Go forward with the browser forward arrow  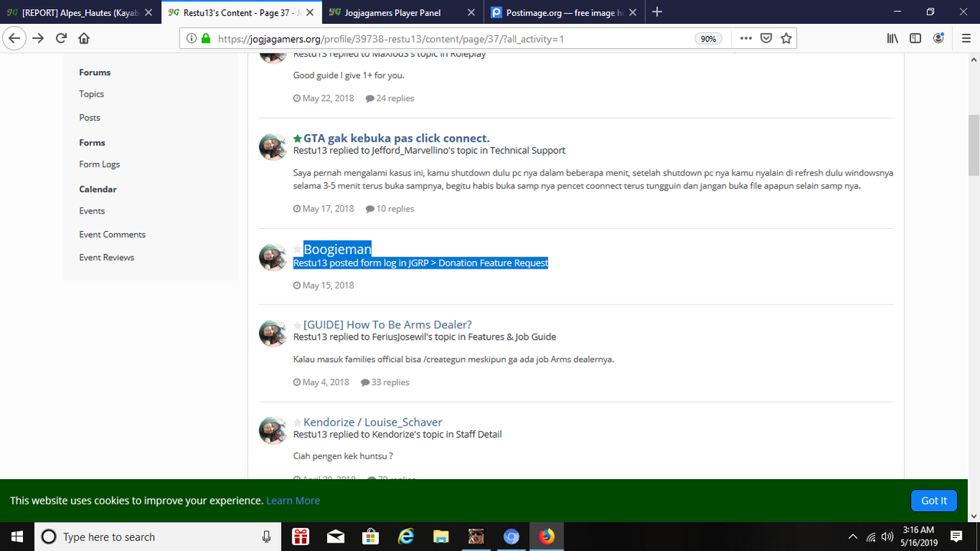click(x=38, y=38)
